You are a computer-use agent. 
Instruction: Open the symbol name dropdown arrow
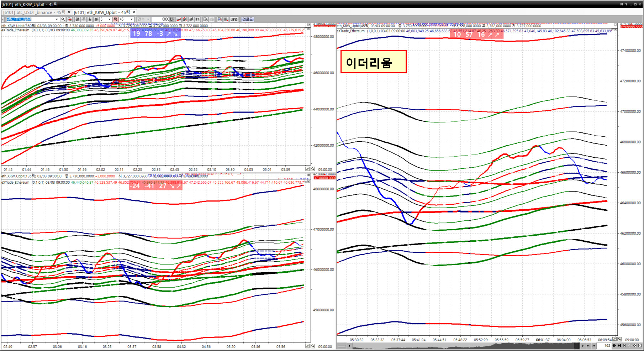point(57,19)
